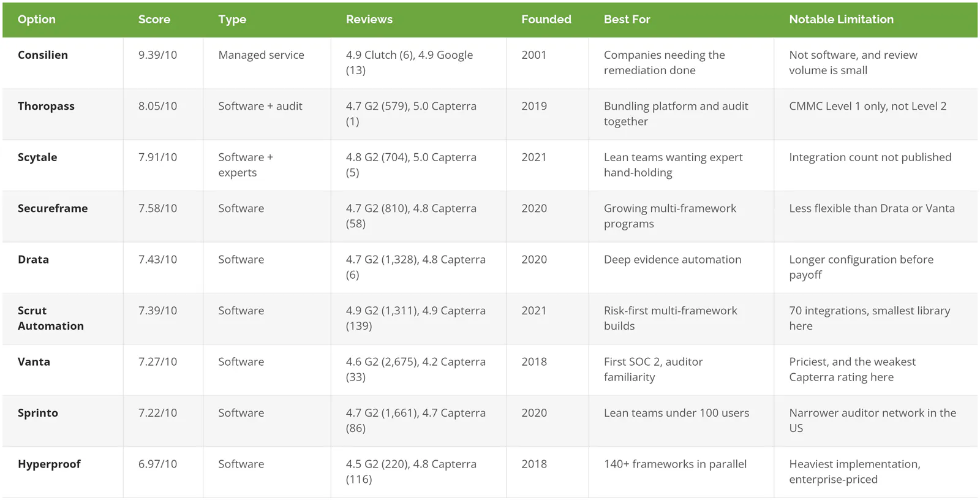Click First SOC 2, auditor familiarity
The height and width of the screenshot is (500, 980).
[654, 369]
